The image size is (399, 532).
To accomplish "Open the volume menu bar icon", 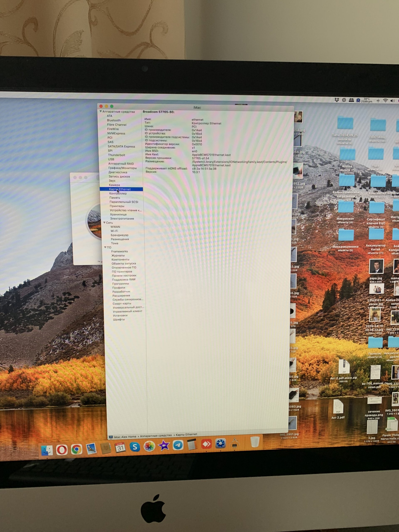I will tap(393, 101).
